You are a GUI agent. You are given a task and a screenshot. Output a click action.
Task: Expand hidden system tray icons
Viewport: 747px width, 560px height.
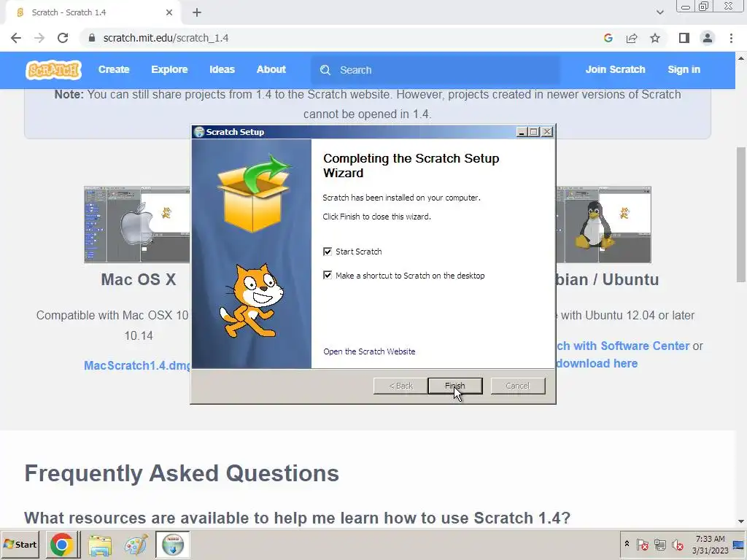627,544
